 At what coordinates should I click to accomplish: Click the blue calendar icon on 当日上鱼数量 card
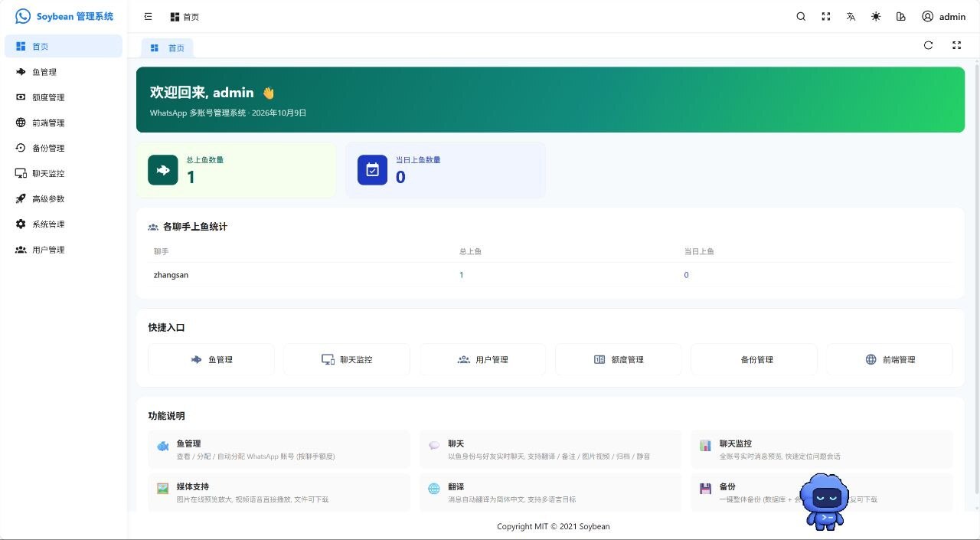coord(373,170)
